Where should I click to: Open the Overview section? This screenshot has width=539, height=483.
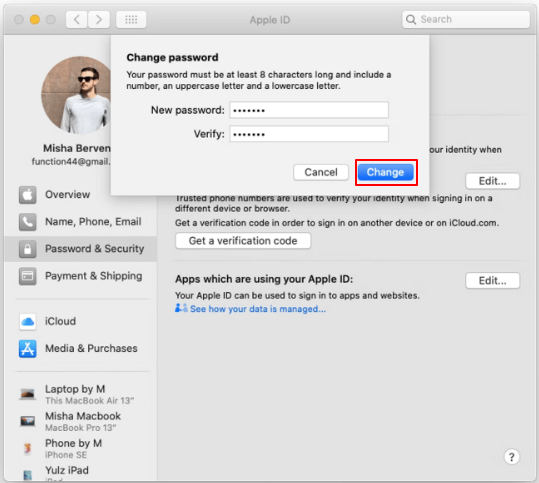pyautogui.click(x=80, y=195)
